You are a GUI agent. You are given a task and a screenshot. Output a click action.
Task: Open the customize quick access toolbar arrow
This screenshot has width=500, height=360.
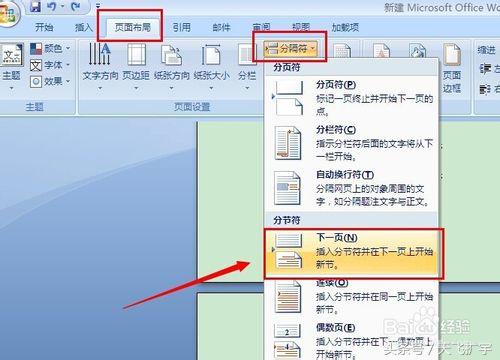(x=98, y=6)
